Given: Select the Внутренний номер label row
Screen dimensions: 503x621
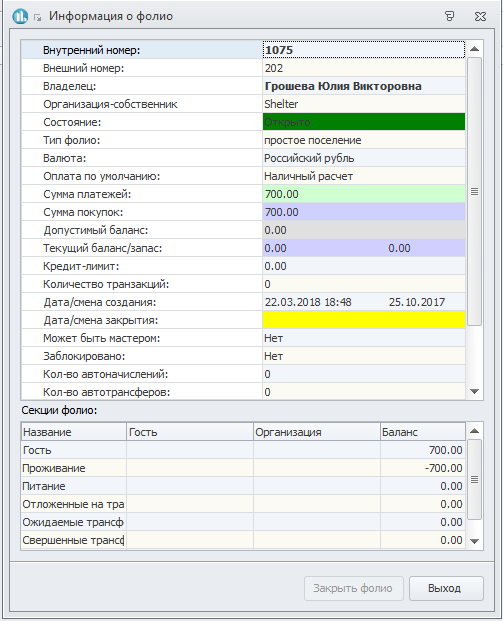Looking at the screenshot, I should [142, 50].
